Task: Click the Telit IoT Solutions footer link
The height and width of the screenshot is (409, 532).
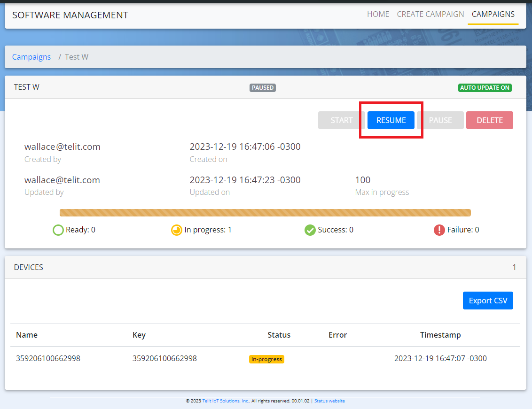Action: pos(226,401)
